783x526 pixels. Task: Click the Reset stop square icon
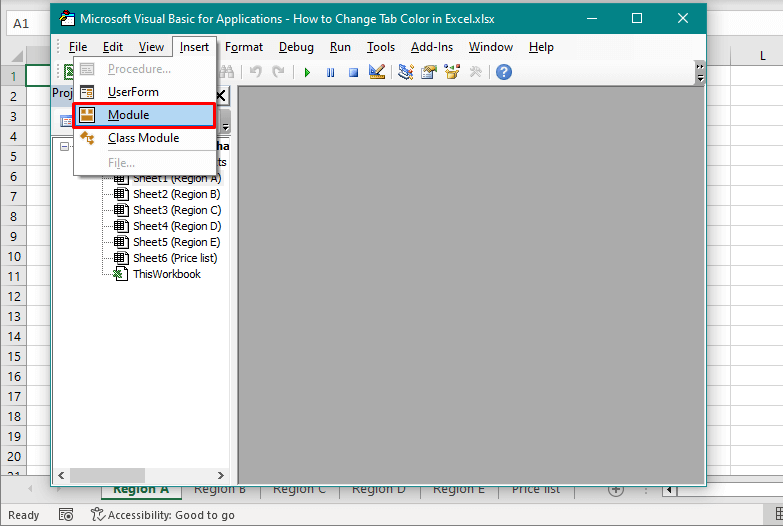point(353,72)
